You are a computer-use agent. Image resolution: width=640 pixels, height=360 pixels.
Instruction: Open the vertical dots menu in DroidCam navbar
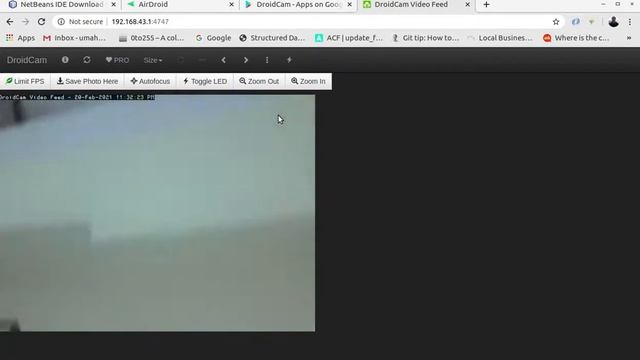pos(267,60)
